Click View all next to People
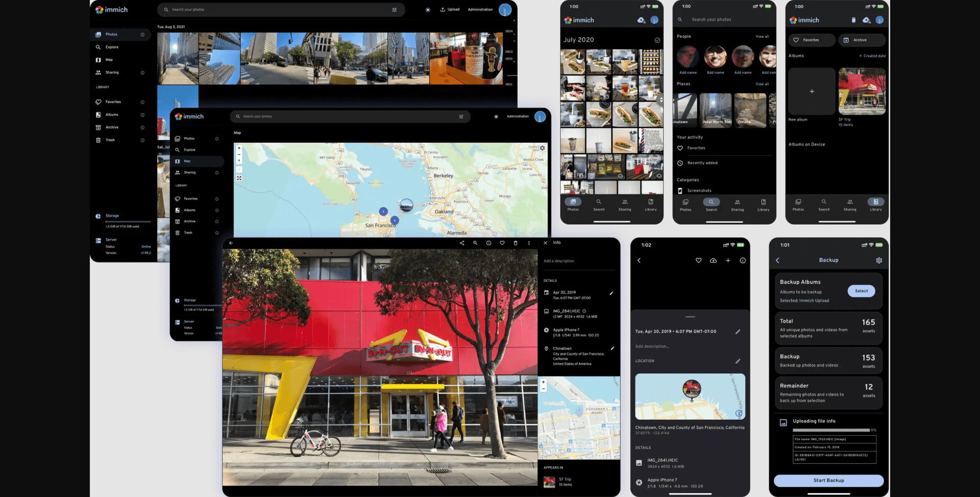 [x=762, y=37]
